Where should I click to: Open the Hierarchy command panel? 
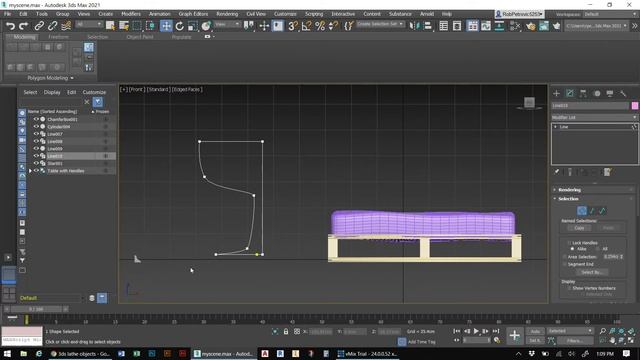pyautogui.click(x=583, y=93)
